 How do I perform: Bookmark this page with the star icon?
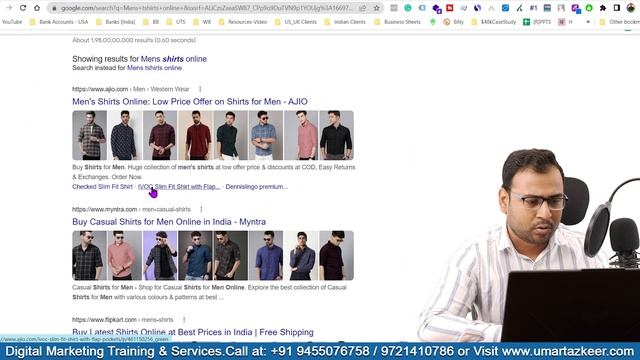tap(376, 8)
